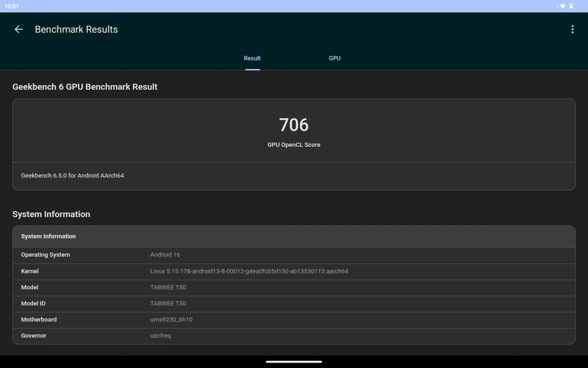Select the Result tab
Screen dimensions: 588x368
click(x=252, y=58)
